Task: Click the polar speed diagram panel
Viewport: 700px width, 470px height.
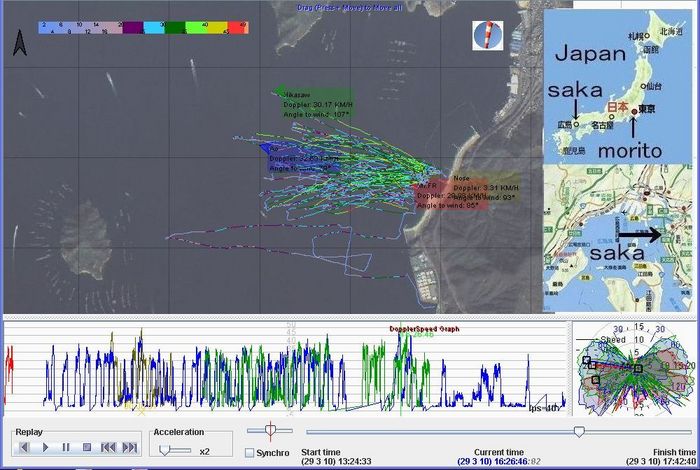Action: [x=633, y=367]
